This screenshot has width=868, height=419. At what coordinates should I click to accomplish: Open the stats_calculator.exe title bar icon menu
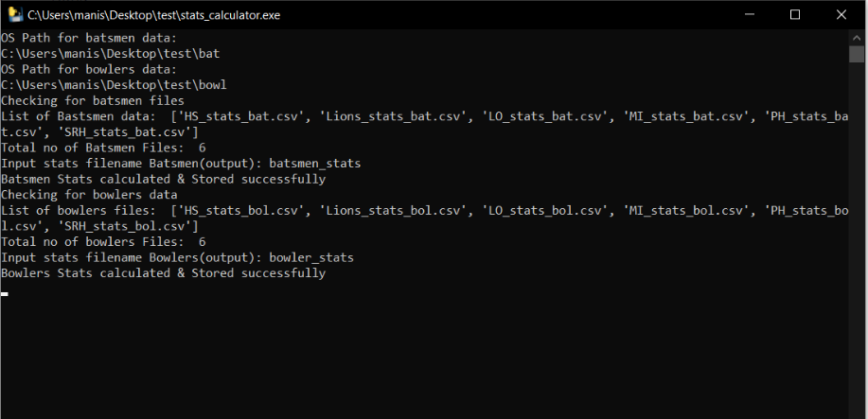tap(15, 14)
